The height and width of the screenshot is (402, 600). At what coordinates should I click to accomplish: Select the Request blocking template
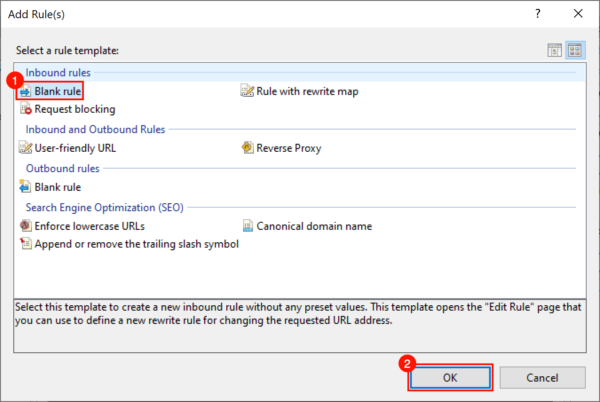point(74,109)
